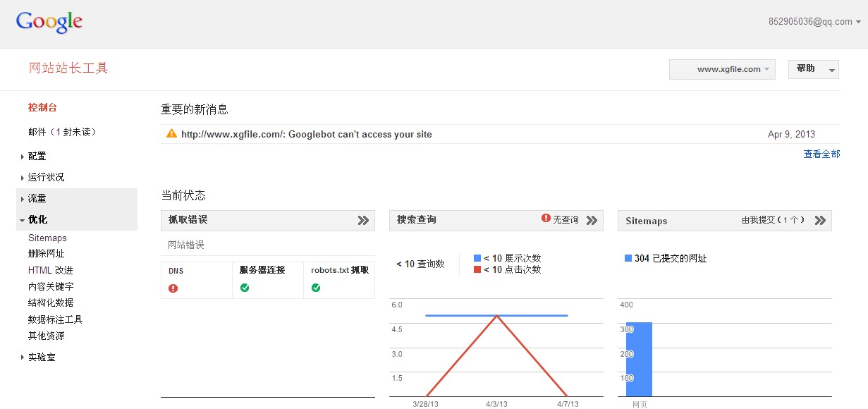The image size is (868, 409).
Task: Open 搜索查询 details via double-arrow icon
Action: click(592, 221)
